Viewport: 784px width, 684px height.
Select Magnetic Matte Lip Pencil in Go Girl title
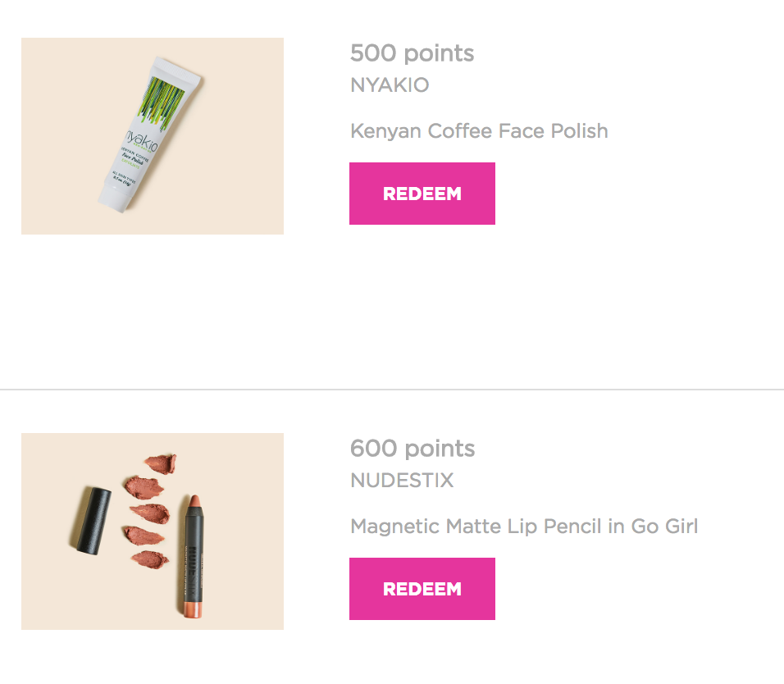(x=524, y=527)
